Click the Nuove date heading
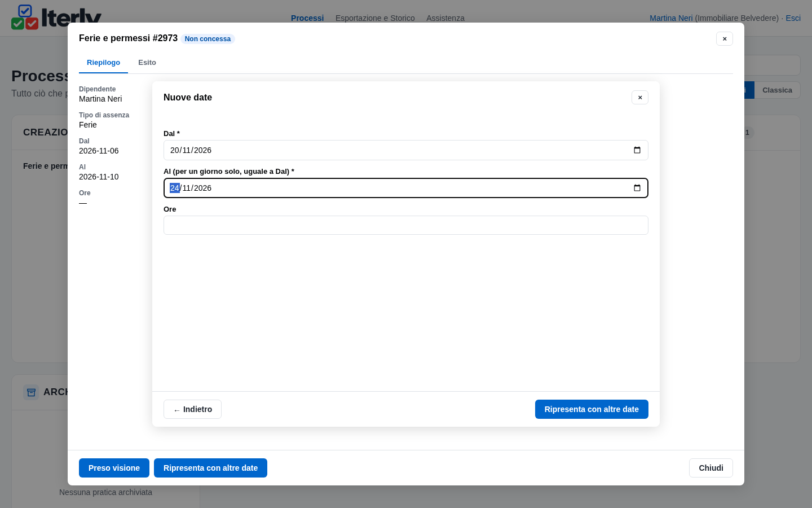The image size is (812, 508). [x=188, y=98]
